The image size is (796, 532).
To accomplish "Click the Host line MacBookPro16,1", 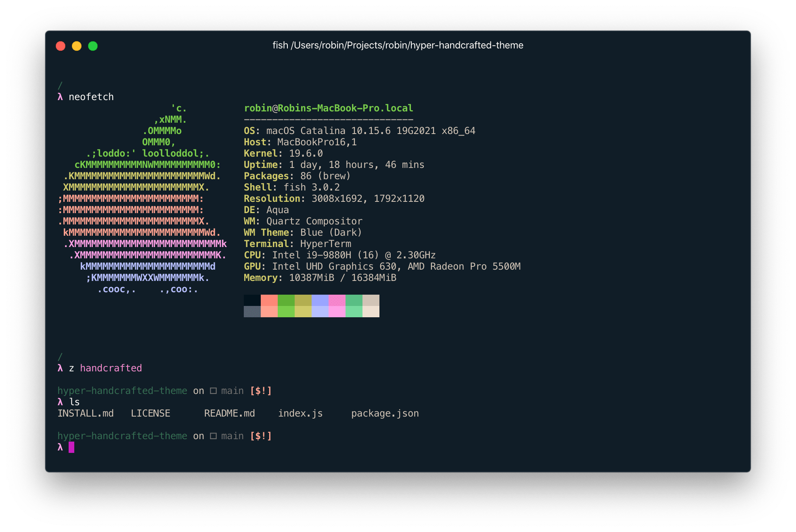I will pyautogui.click(x=300, y=142).
